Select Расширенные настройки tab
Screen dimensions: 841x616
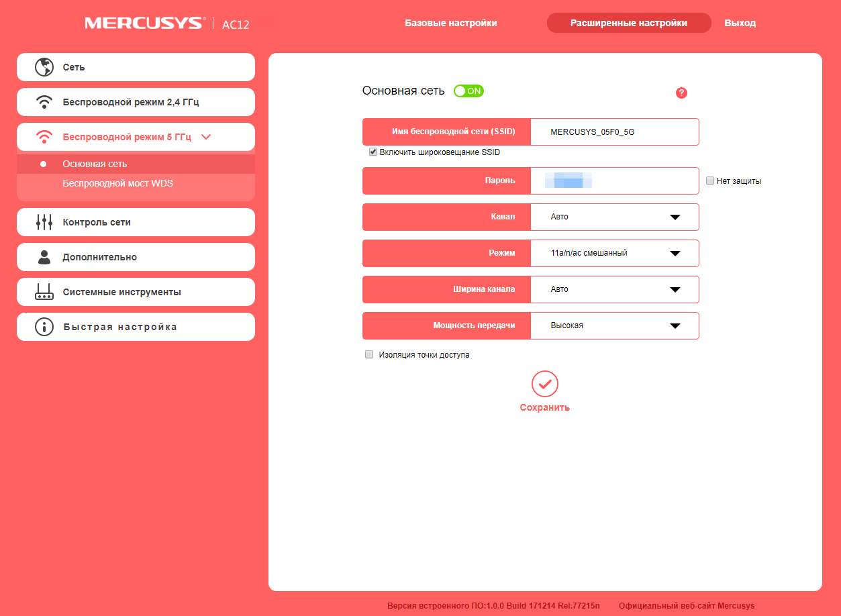click(x=629, y=23)
